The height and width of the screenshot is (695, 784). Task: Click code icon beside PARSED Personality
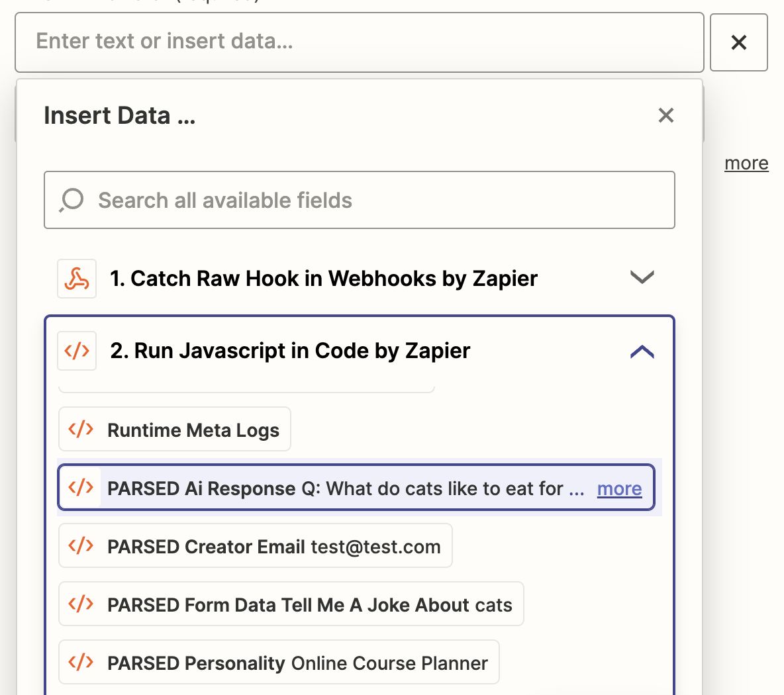(x=81, y=663)
